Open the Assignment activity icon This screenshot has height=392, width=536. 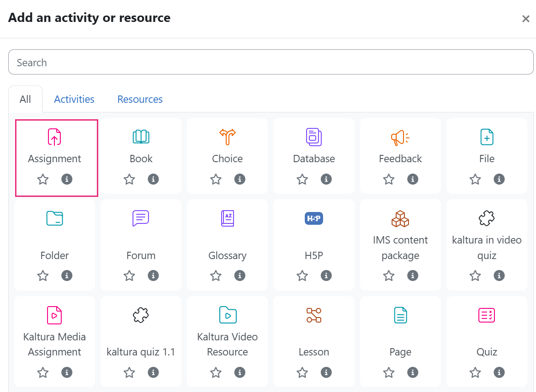point(54,137)
